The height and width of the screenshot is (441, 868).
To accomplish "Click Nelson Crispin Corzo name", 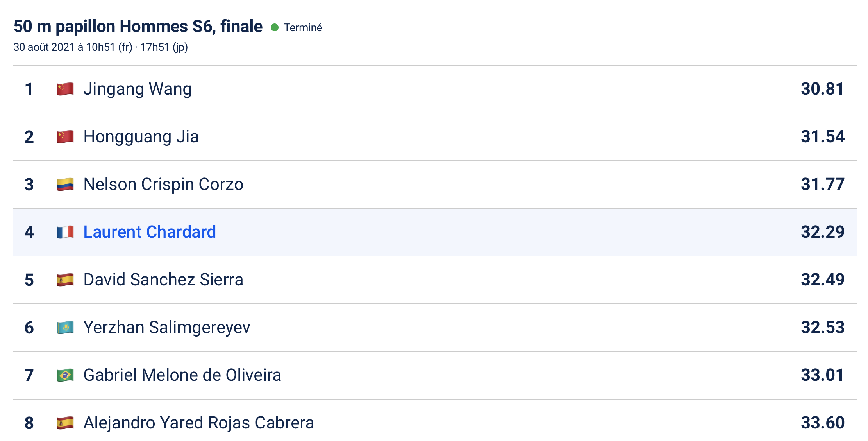I will point(163,185).
